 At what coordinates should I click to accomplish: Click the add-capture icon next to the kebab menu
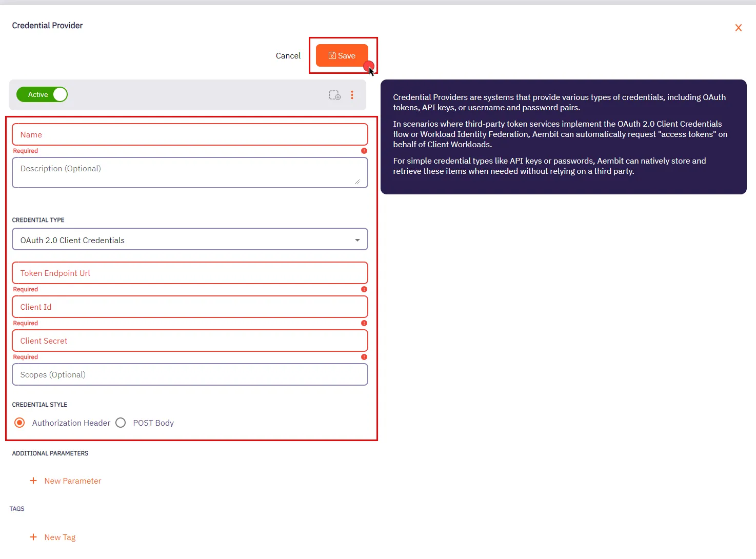click(x=334, y=95)
